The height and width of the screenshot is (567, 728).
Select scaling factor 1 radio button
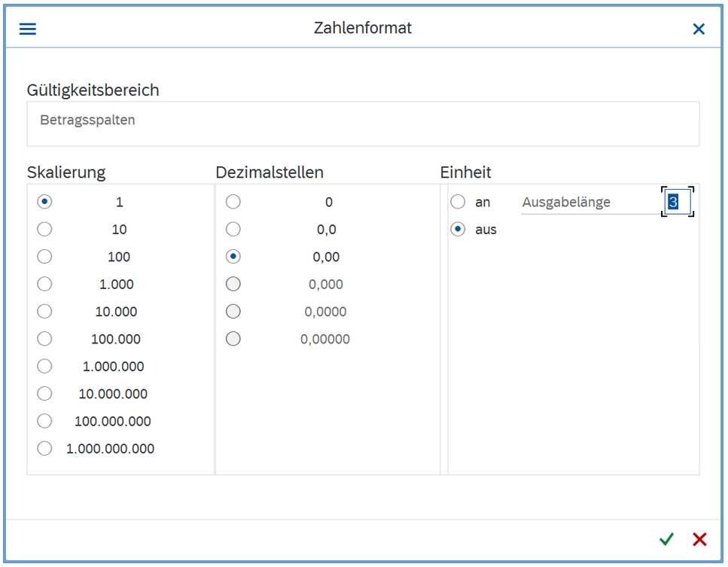pyautogui.click(x=45, y=202)
